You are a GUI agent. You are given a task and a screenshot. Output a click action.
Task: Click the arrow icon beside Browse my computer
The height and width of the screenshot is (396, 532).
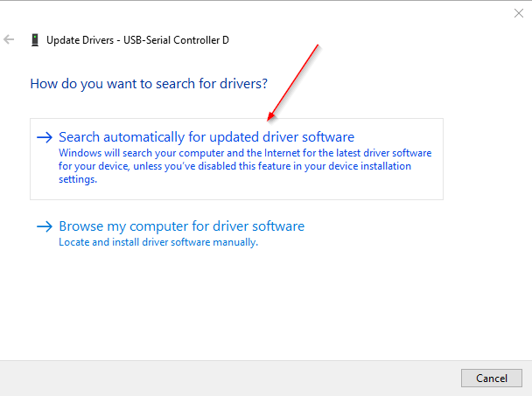click(45, 226)
